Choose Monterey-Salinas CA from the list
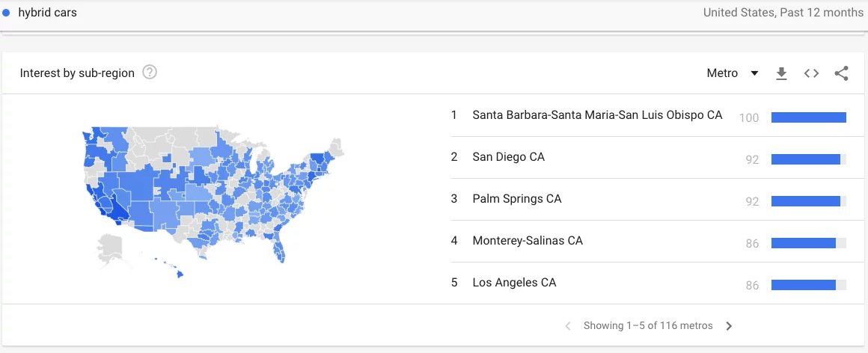This screenshot has width=868, height=353. [x=527, y=241]
